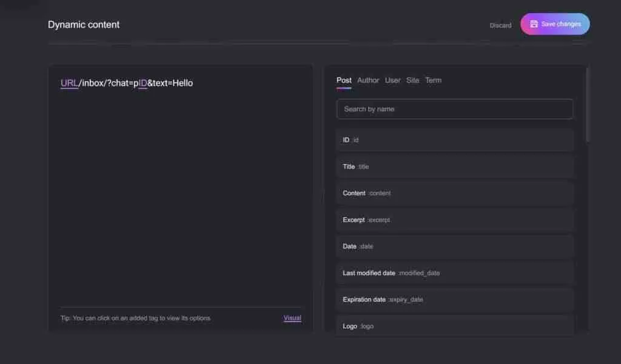The height and width of the screenshot is (364, 621).
Task: Select the currently active Post tab
Action: click(x=343, y=80)
